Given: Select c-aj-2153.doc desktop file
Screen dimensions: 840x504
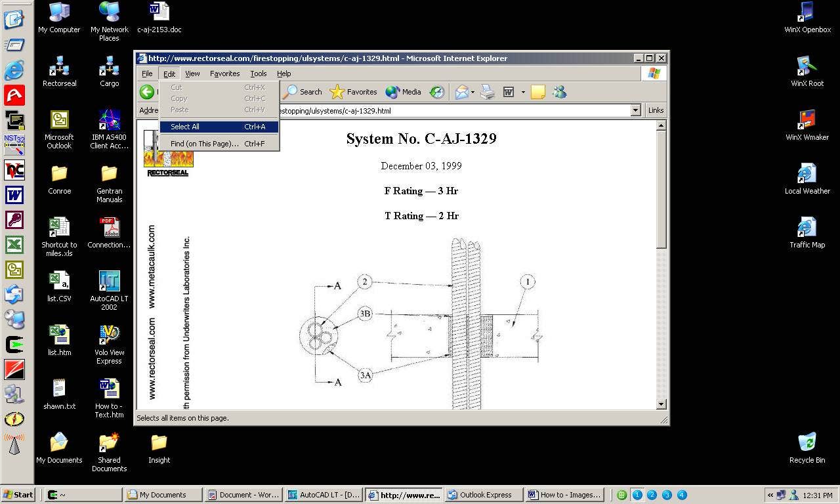Looking at the screenshot, I should click(159, 18).
